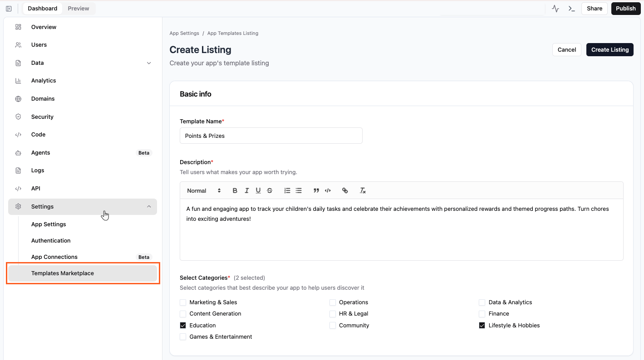
Task: Switch to the Preview tab
Action: 78,8
